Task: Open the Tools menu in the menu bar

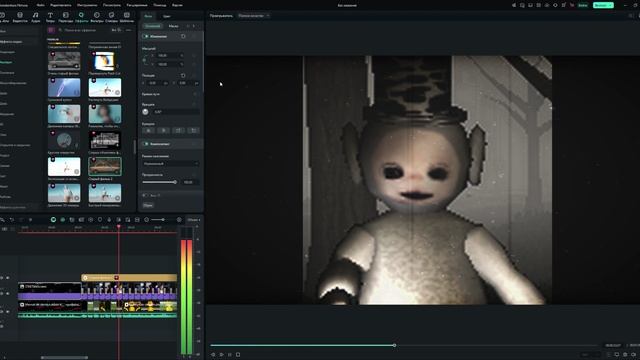Action: point(87,5)
